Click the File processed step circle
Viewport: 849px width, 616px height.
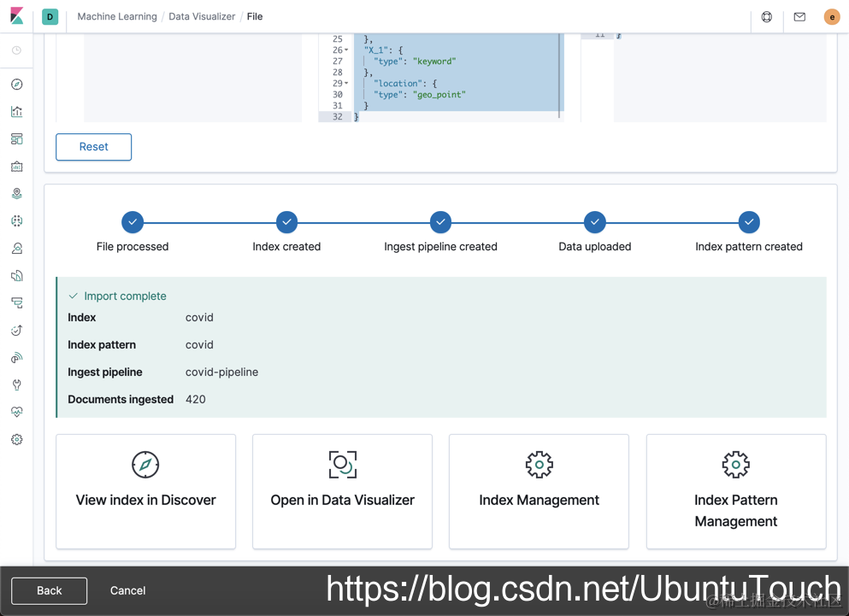pos(133,222)
